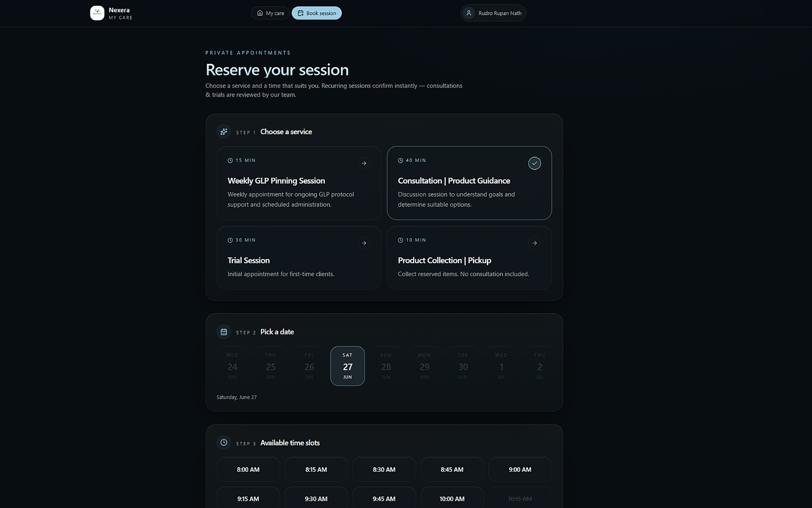Choose the 8:00 AM time slot
The image size is (812, 508).
[248, 469]
